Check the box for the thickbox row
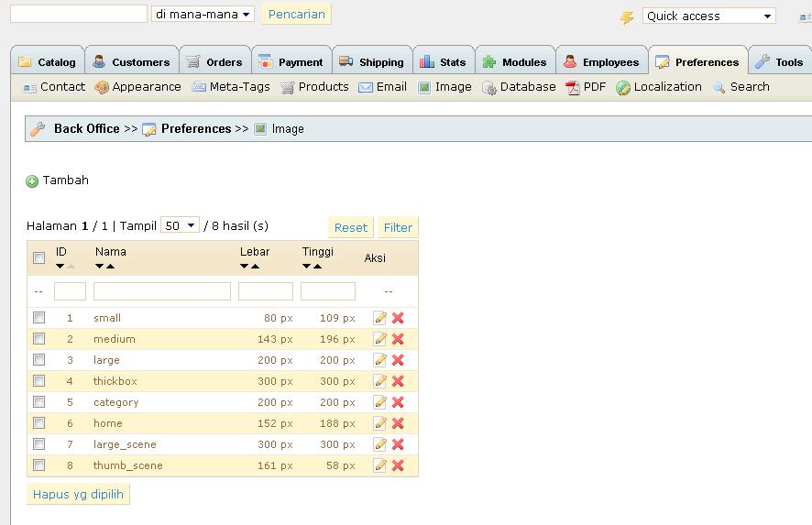 (38, 380)
